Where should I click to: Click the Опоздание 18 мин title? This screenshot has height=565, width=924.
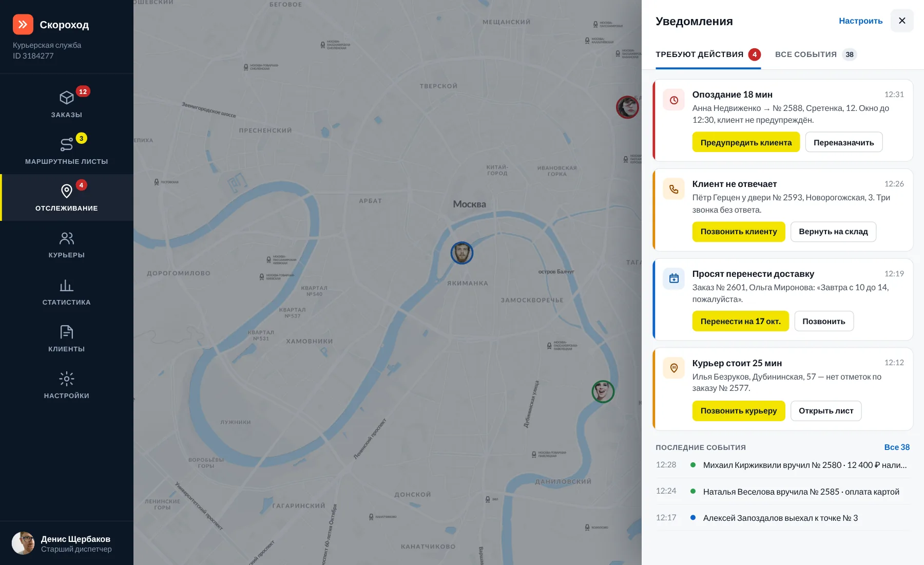pyautogui.click(x=732, y=95)
